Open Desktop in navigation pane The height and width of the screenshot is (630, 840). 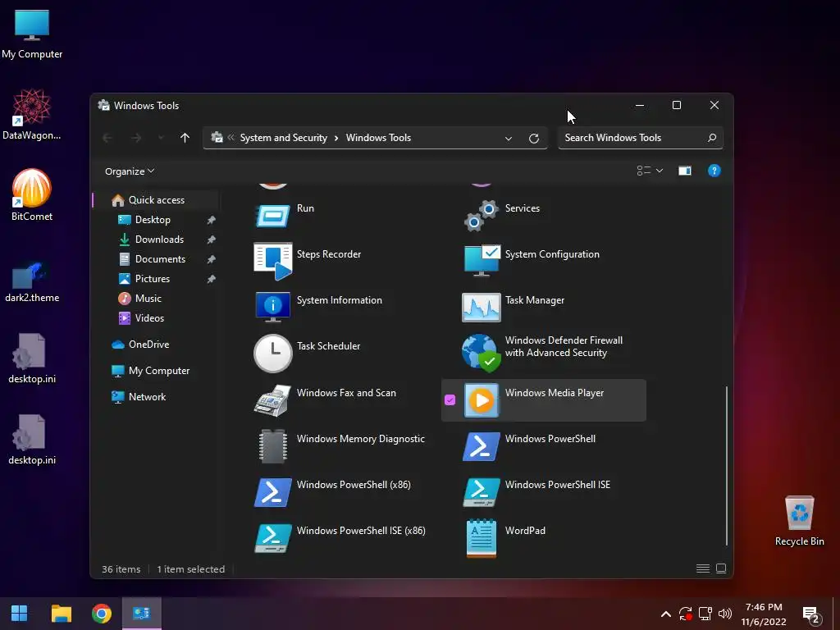[153, 220]
